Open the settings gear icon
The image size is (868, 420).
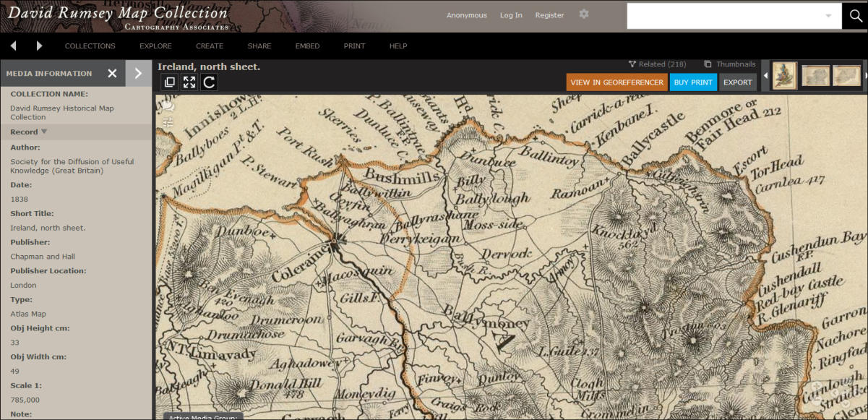(584, 14)
